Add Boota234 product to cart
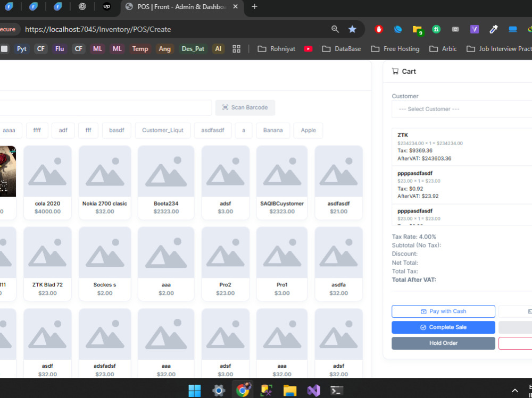 tap(166, 182)
